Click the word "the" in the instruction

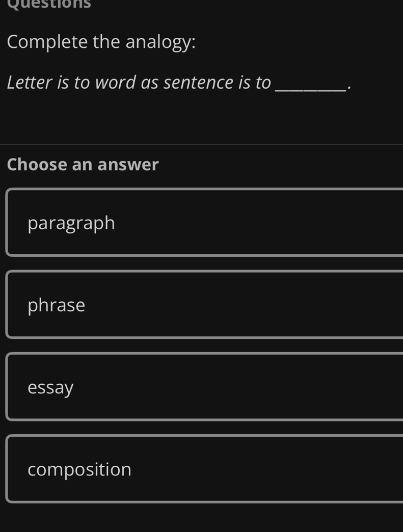click(x=106, y=42)
